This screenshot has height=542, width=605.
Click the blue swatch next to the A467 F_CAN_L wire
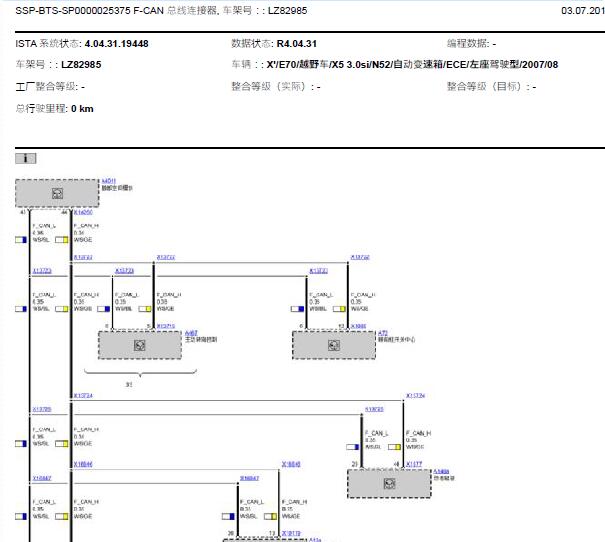(x=103, y=309)
